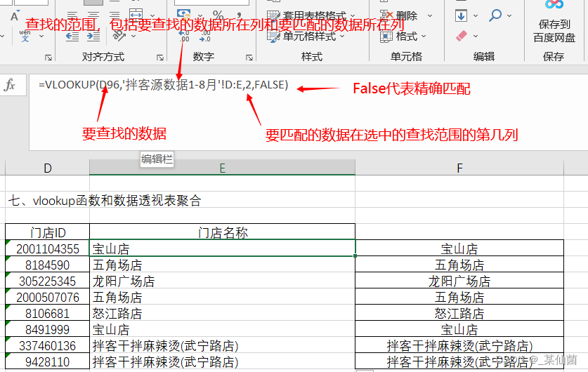
Task: Select the title cell 七、vlookup函数和数据透视表聚合
Action: [105, 201]
